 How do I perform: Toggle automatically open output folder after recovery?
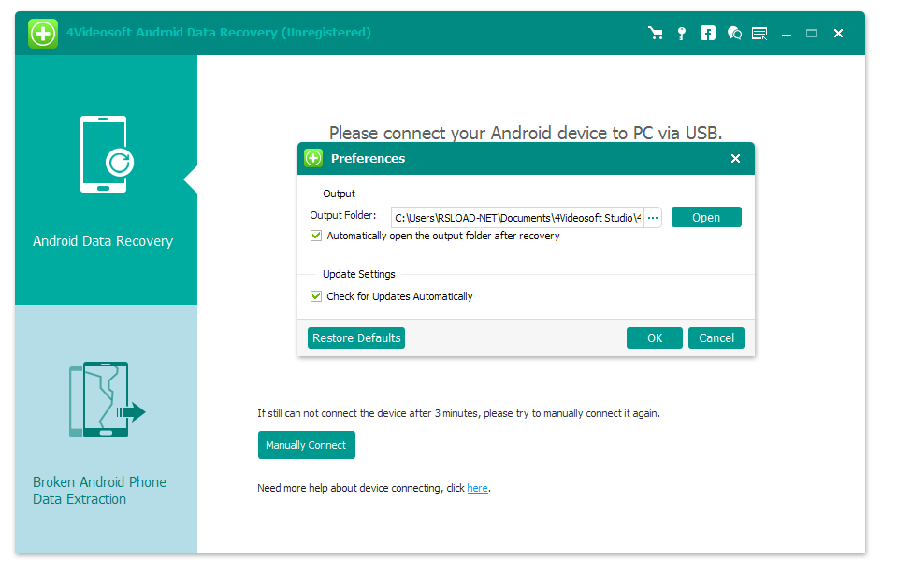(x=316, y=236)
